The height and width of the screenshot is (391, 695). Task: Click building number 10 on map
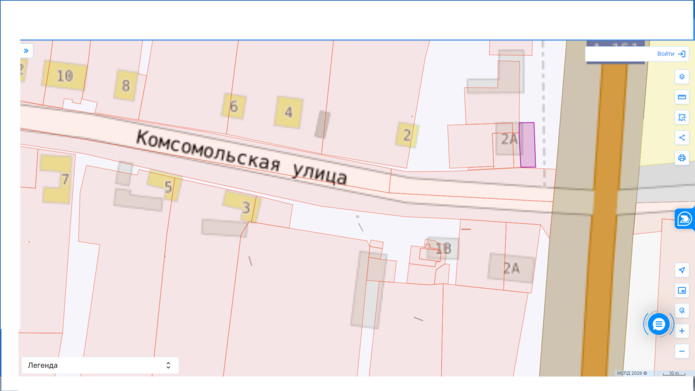[65, 76]
